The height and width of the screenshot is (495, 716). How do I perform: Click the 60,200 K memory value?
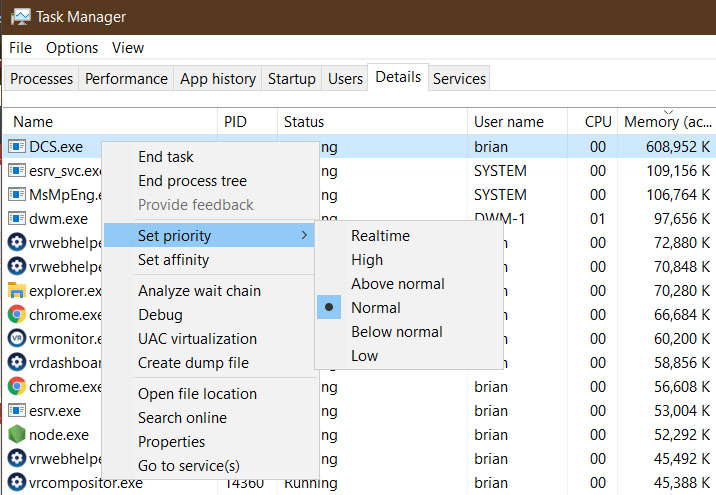click(682, 338)
